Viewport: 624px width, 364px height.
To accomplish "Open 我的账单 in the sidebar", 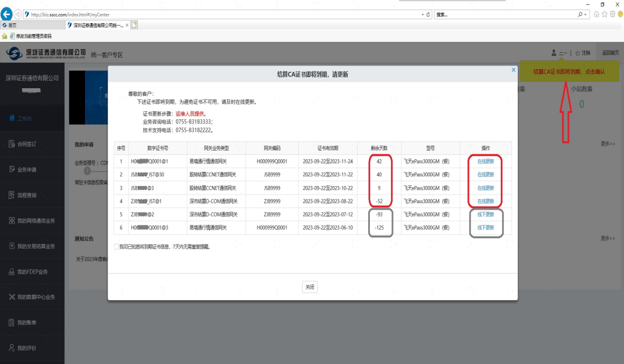I will point(32,322).
